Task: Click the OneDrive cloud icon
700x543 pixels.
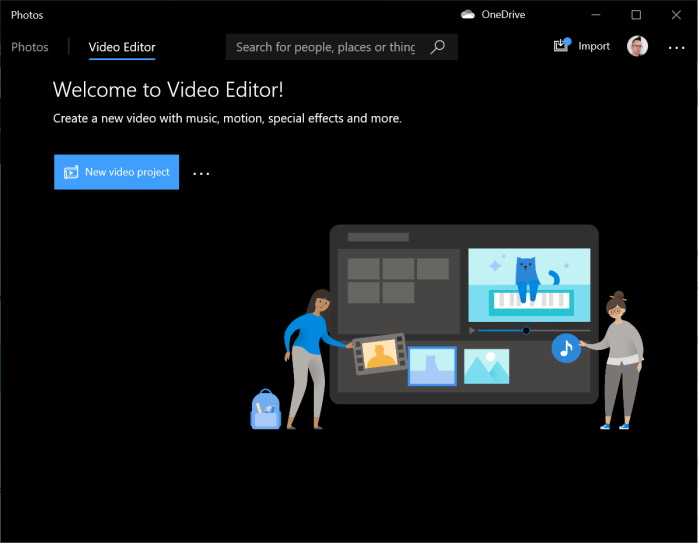Action: 467,15
